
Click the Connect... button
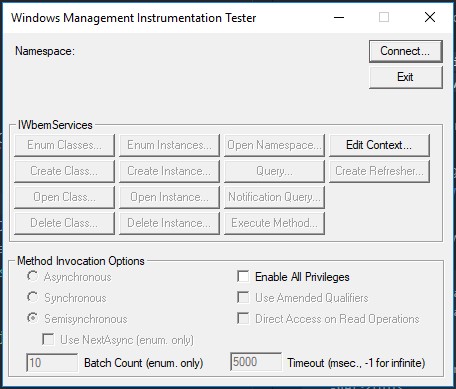[406, 51]
